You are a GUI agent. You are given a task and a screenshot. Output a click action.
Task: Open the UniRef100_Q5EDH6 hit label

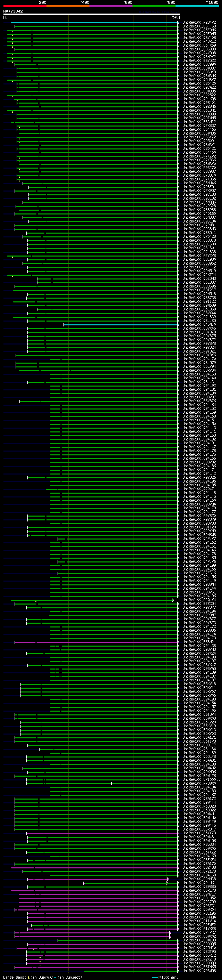point(199,30)
